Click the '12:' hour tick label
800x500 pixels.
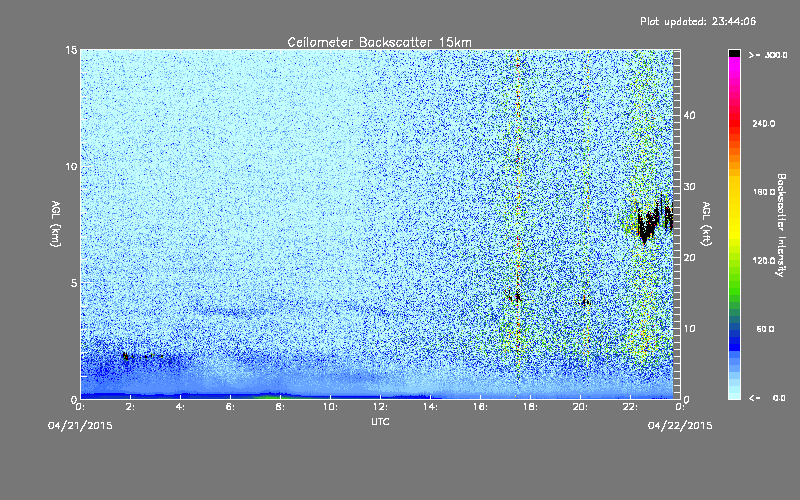380,407
